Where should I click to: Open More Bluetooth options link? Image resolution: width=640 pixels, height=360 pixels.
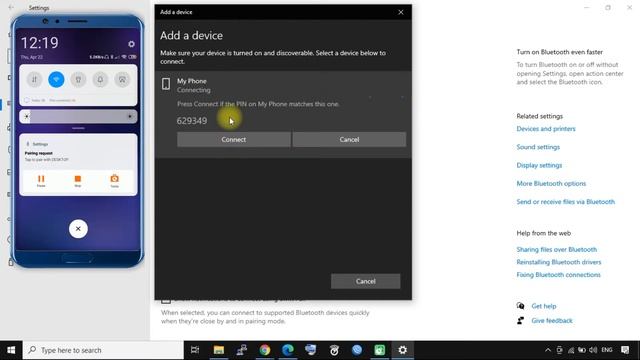click(x=551, y=184)
